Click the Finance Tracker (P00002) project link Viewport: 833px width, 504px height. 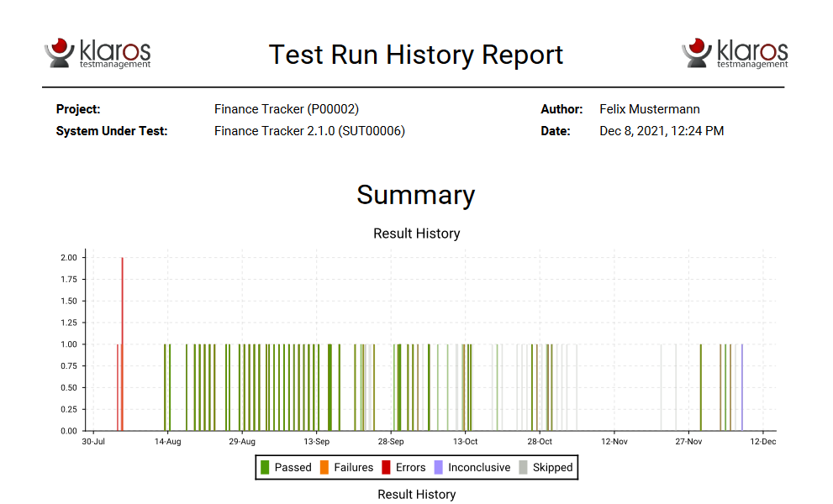pyautogui.click(x=287, y=108)
